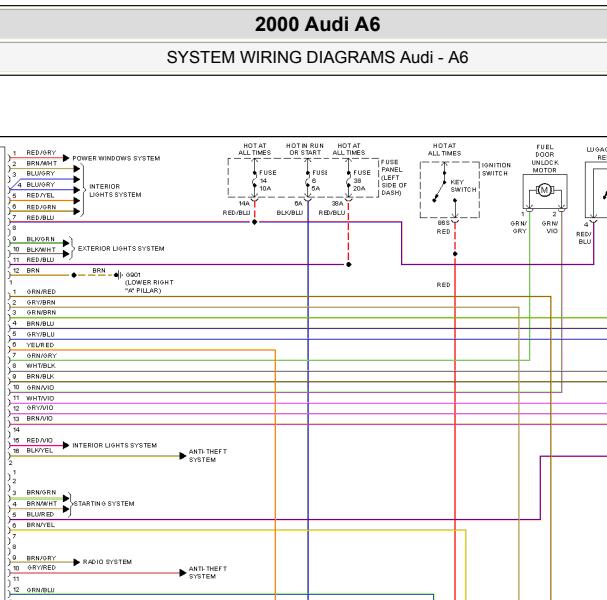Viewport: 607px width, 600px height.
Task: Click the 'YEL/RED' wire label
Action: (40, 345)
